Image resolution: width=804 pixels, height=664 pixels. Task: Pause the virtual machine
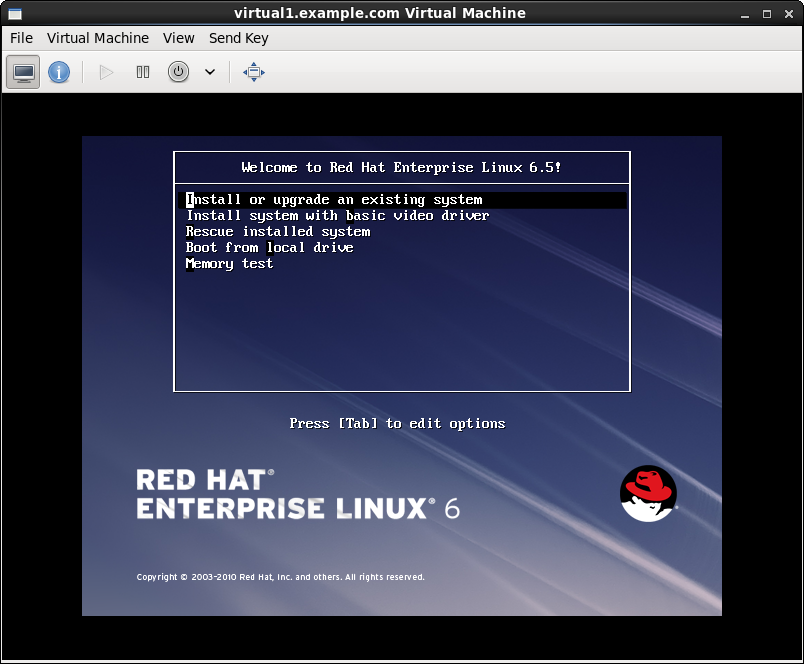click(x=142, y=71)
